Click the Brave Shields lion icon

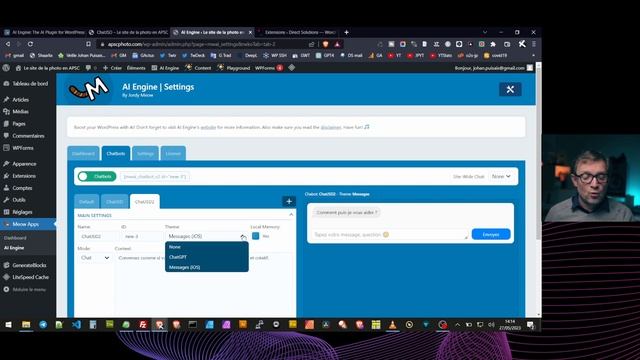click(x=326, y=44)
